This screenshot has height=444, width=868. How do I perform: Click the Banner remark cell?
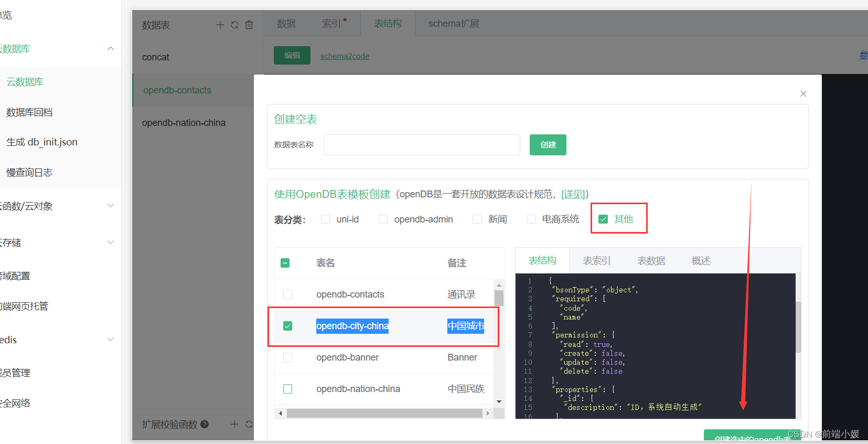point(463,357)
